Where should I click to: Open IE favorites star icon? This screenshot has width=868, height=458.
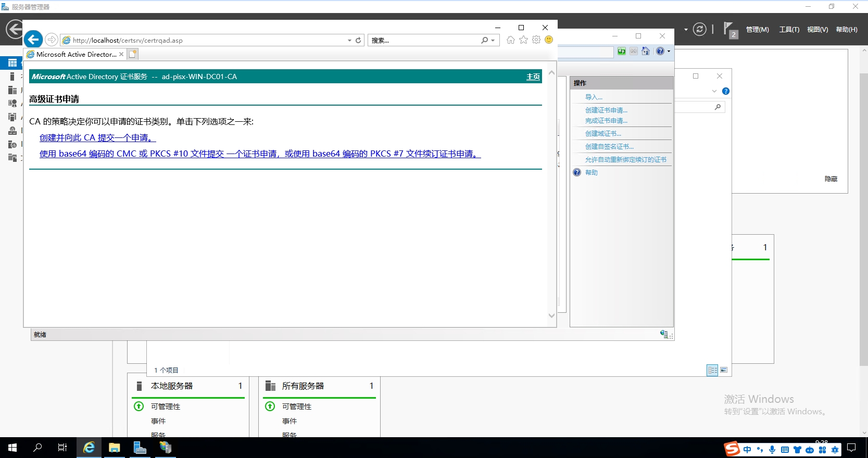point(523,40)
